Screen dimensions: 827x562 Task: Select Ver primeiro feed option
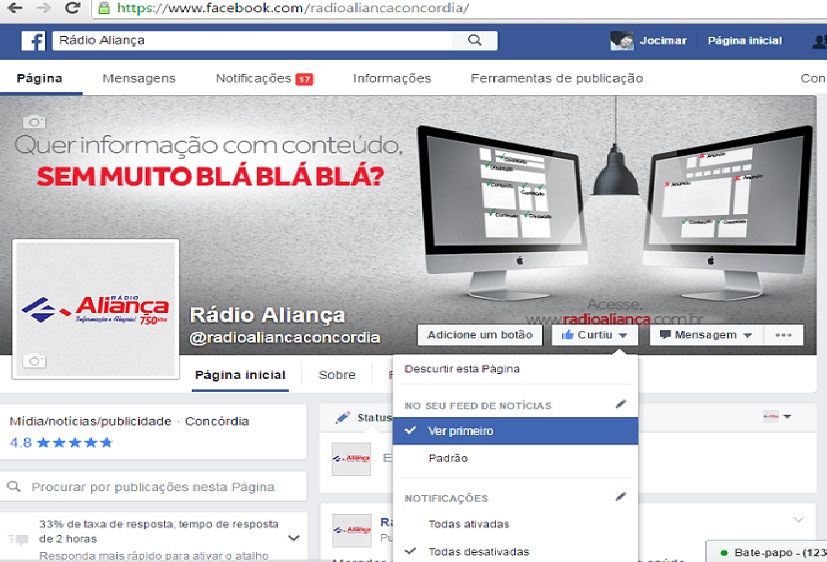click(515, 431)
